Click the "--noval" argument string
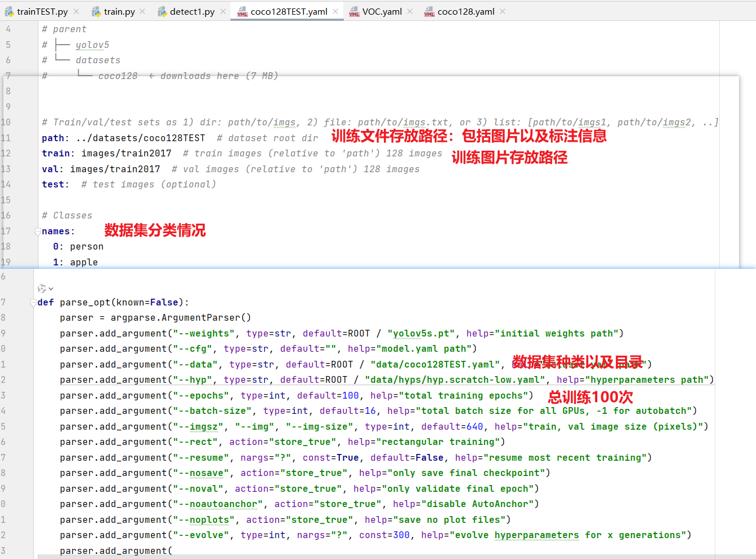The height and width of the screenshot is (559, 756). 198,489
